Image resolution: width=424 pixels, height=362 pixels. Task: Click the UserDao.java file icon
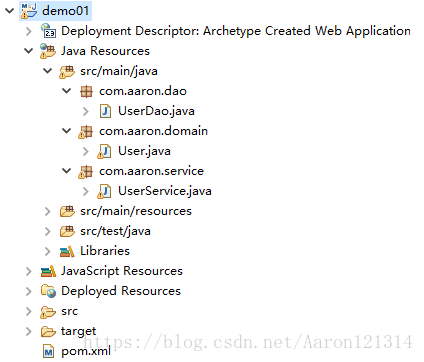pos(105,111)
